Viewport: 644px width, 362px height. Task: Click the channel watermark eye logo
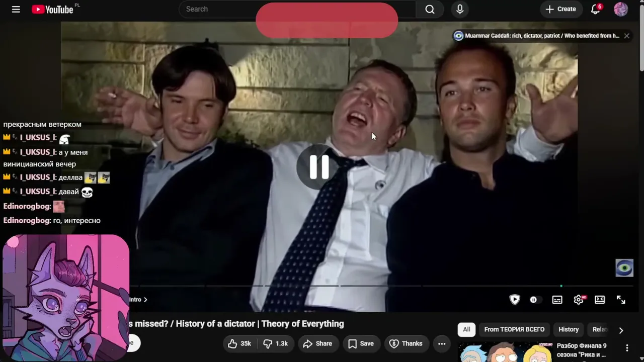coord(624,268)
